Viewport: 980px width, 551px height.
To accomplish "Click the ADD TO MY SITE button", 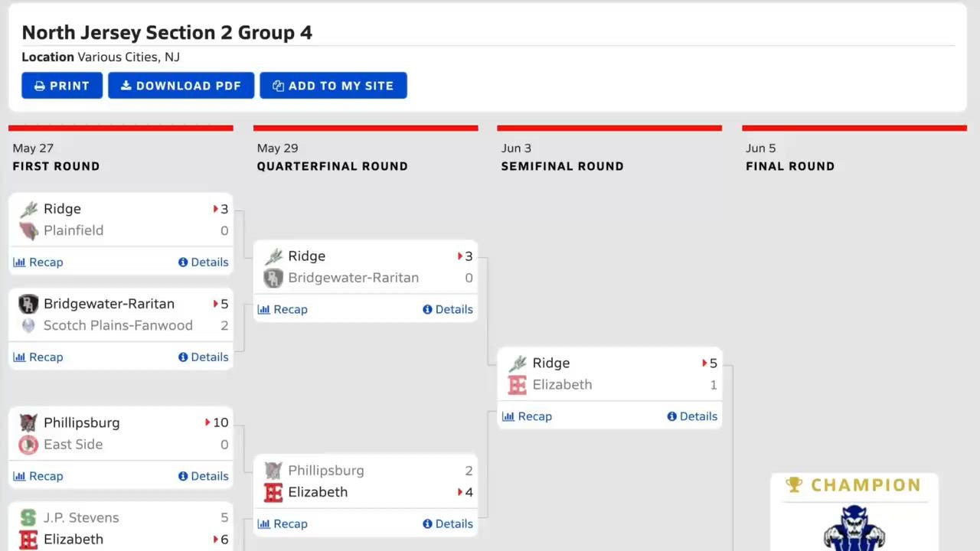I will [333, 85].
